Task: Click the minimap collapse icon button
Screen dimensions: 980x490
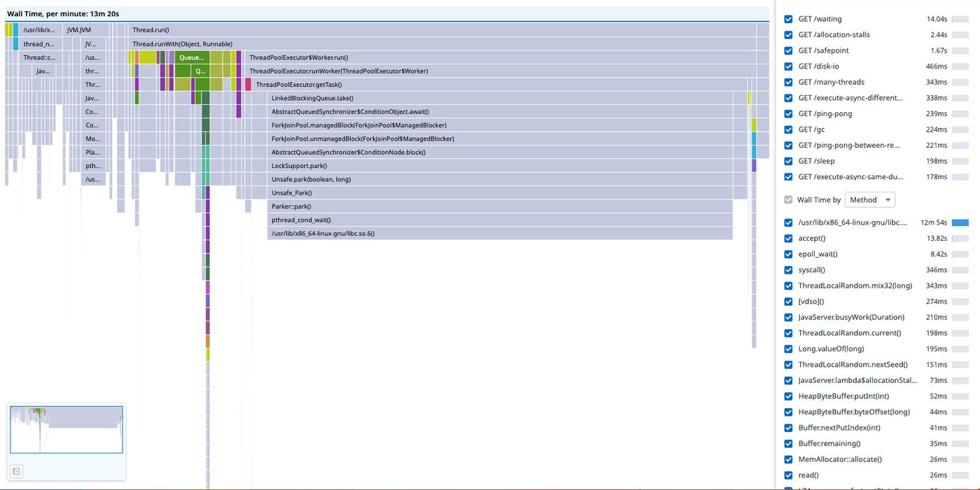Action: tap(16, 471)
